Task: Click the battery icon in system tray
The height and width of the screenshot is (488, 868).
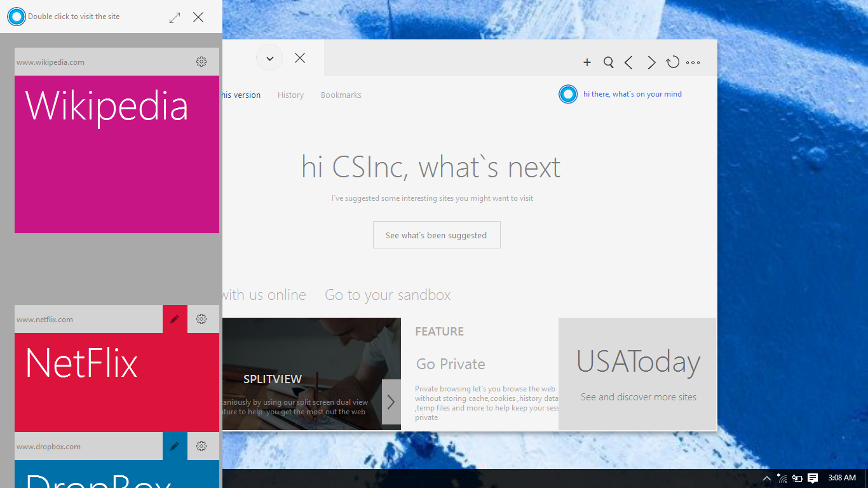Action: click(797, 478)
